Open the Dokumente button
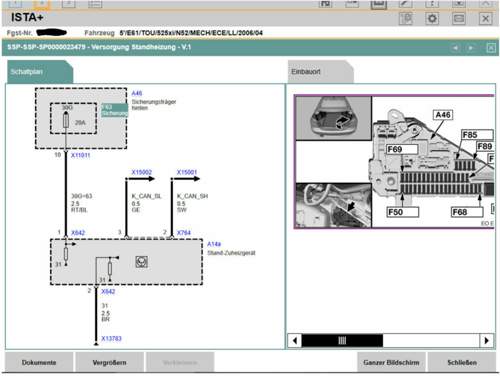Image resolution: width=500 pixels, height=379 pixels. (x=39, y=362)
